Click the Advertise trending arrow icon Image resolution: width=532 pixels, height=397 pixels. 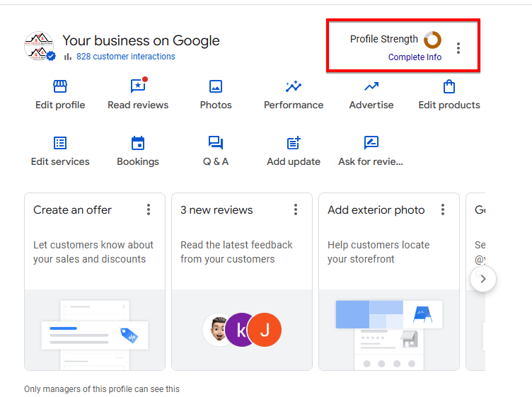pos(371,87)
